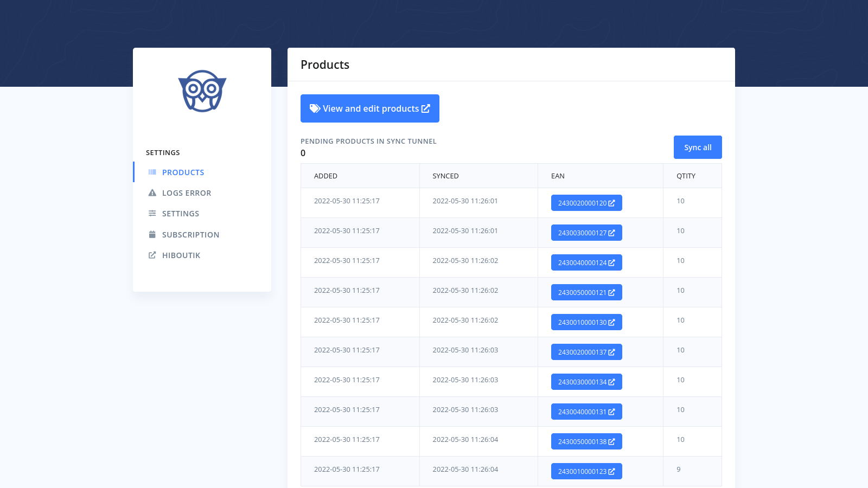Click the external link icon beside Hiboutik
868x488 pixels.
click(152, 255)
